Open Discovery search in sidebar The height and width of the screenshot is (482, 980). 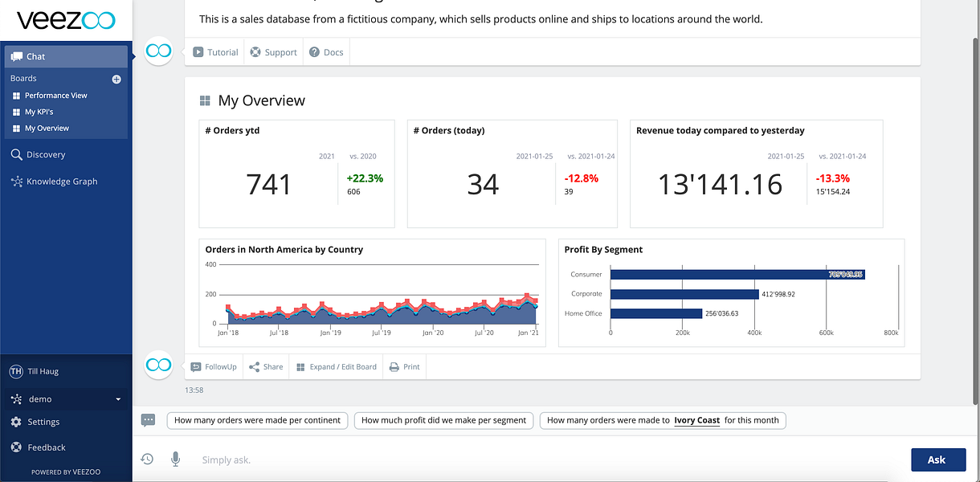point(38,154)
